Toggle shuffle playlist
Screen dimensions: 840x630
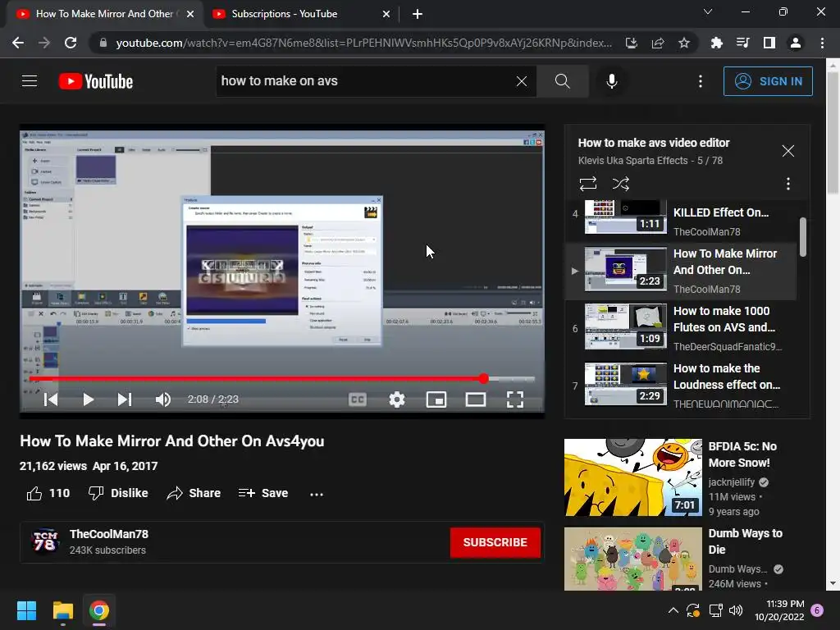(x=620, y=184)
